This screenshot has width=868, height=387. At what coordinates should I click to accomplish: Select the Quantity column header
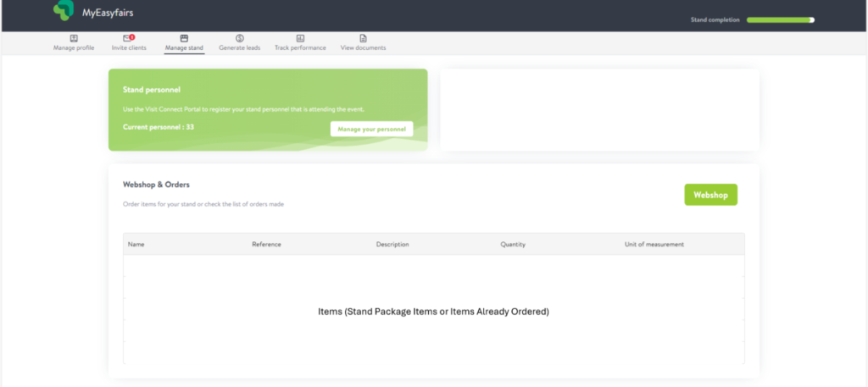coord(513,245)
